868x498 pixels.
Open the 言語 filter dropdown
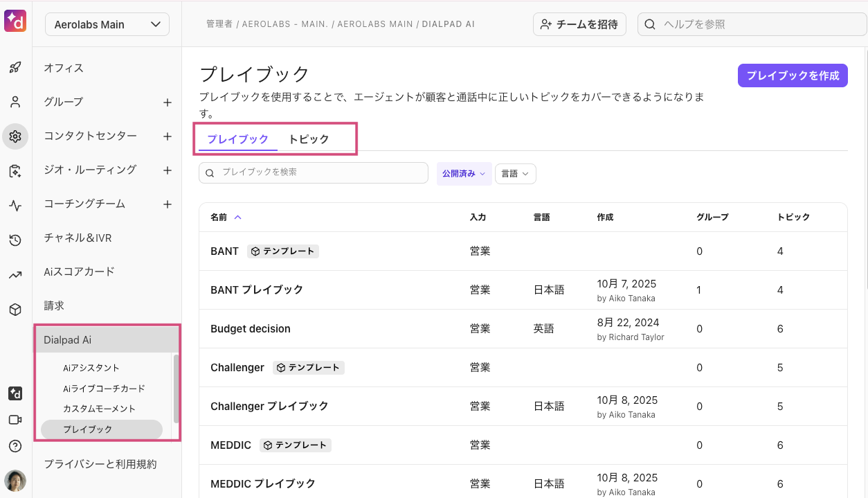[515, 174]
